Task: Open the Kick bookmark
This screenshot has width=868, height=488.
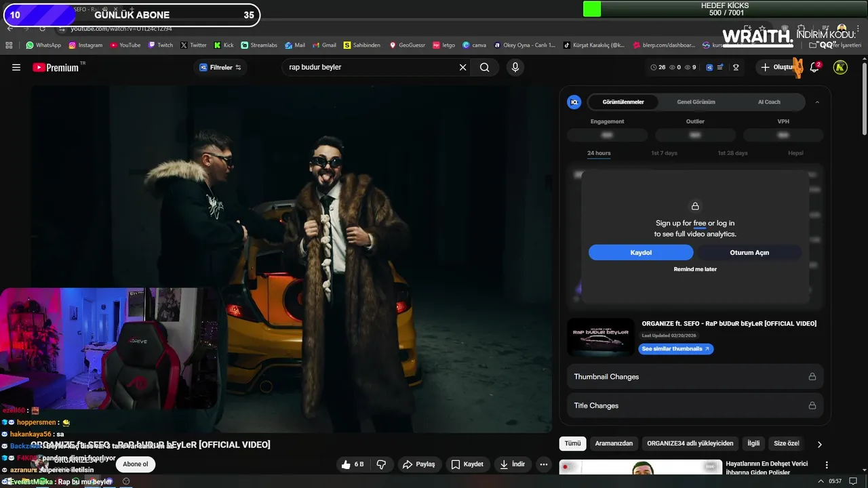Action: click(x=224, y=45)
